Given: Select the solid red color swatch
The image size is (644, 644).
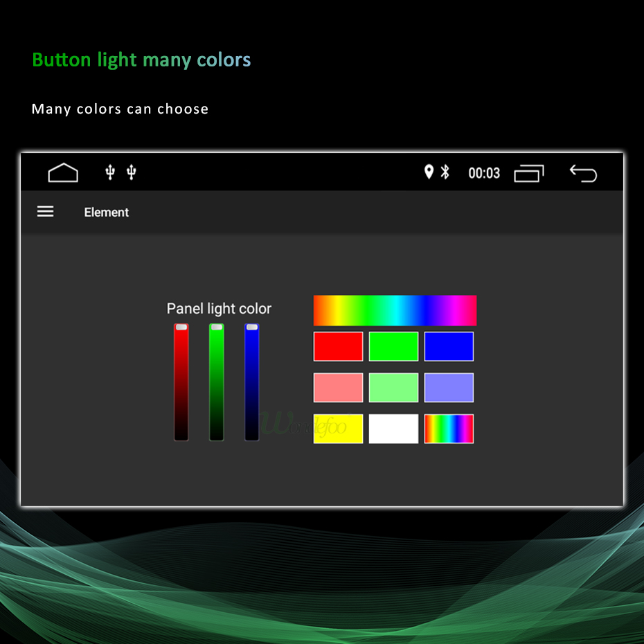Looking at the screenshot, I should point(338,346).
